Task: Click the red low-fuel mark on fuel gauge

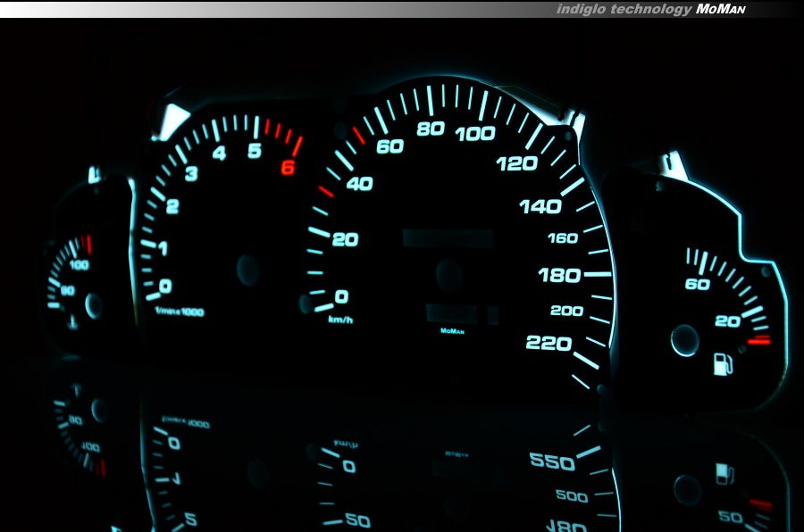Action: pos(758,340)
